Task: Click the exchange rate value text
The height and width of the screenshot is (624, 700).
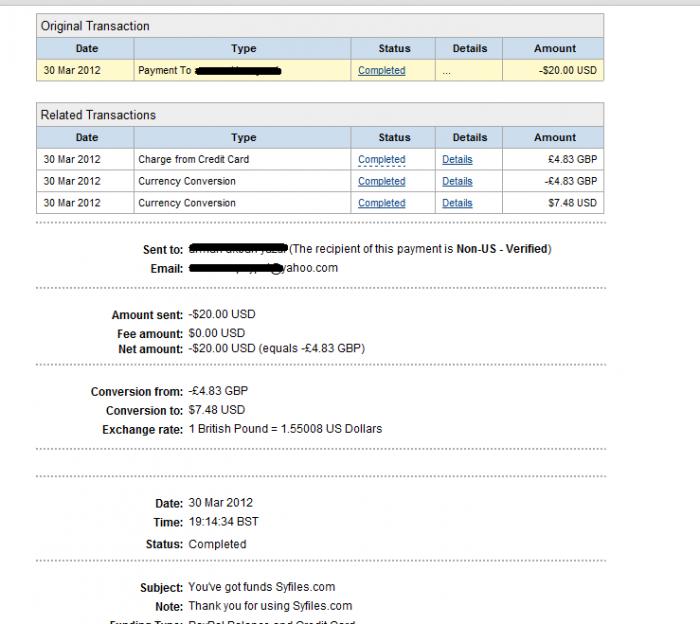Action: pyautogui.click(x=285, y=429)
